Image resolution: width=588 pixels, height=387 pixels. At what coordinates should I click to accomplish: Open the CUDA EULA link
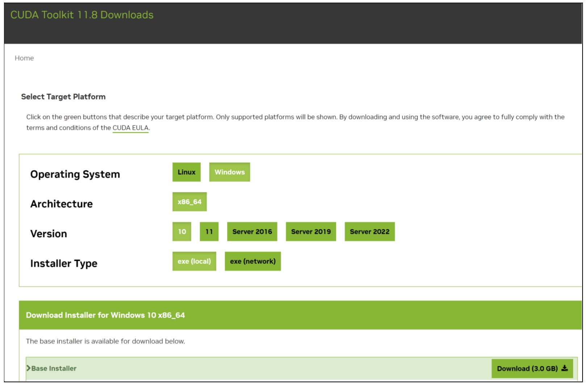(x=130, y=128)
